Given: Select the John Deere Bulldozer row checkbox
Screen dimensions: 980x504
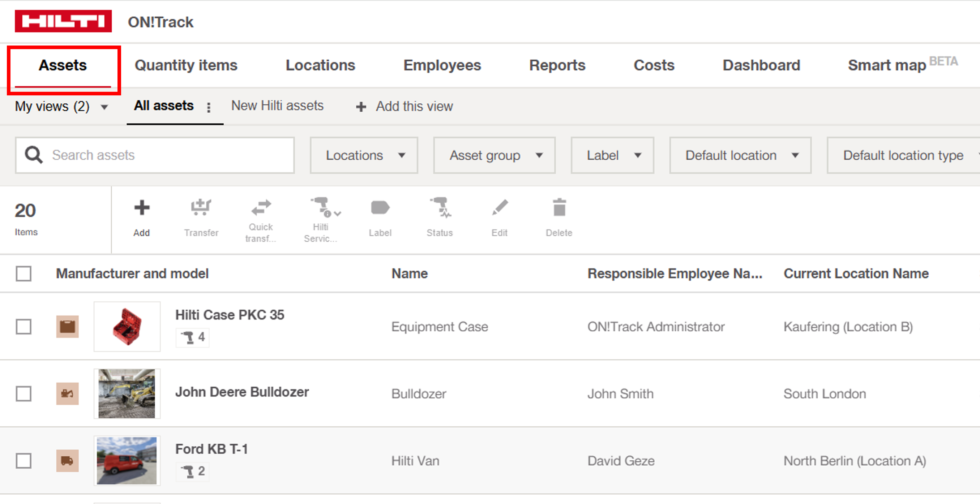Looking at the screenshot, I should 23,394.
